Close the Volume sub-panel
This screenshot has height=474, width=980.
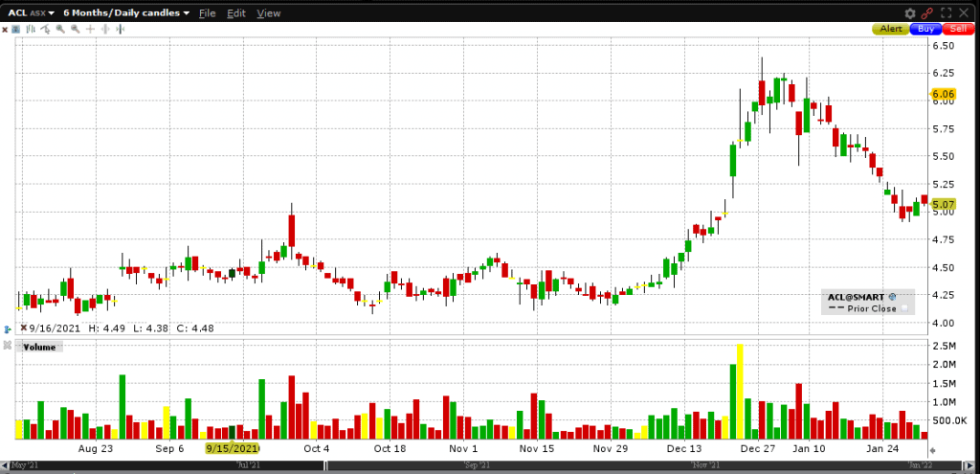pos(9,345)
